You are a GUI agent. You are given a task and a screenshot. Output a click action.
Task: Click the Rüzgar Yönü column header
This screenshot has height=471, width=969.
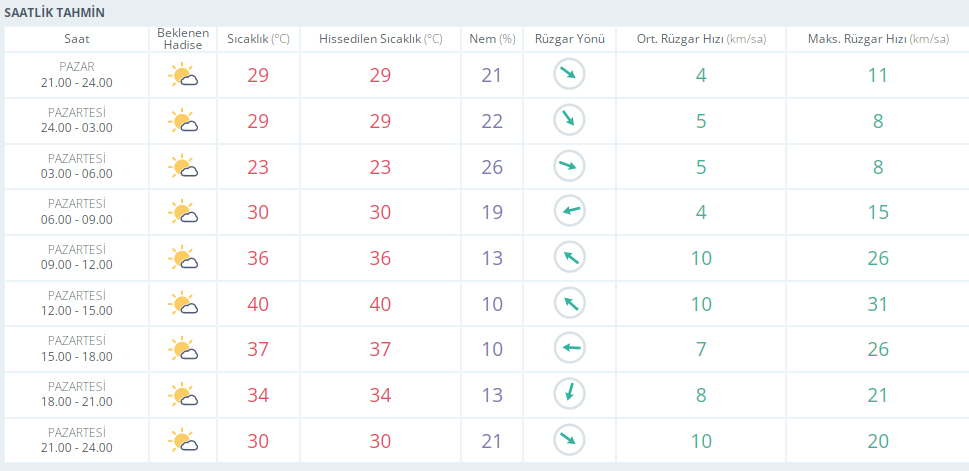[x=569, y=39]
